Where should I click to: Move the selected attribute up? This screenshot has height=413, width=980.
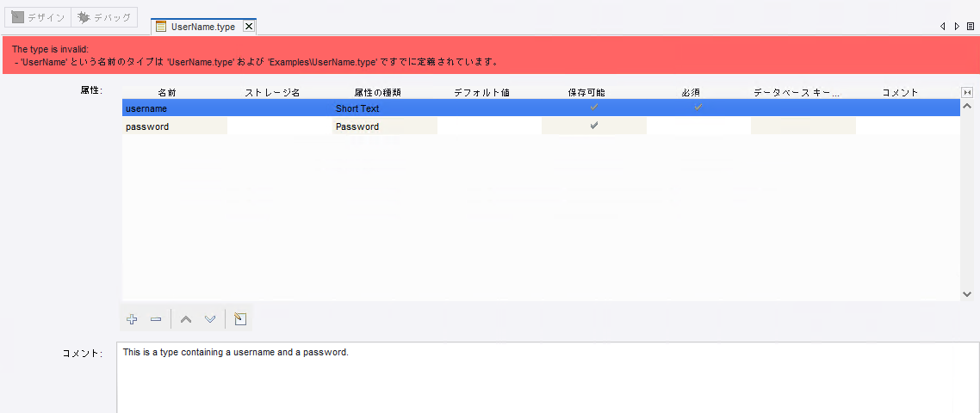186,319
